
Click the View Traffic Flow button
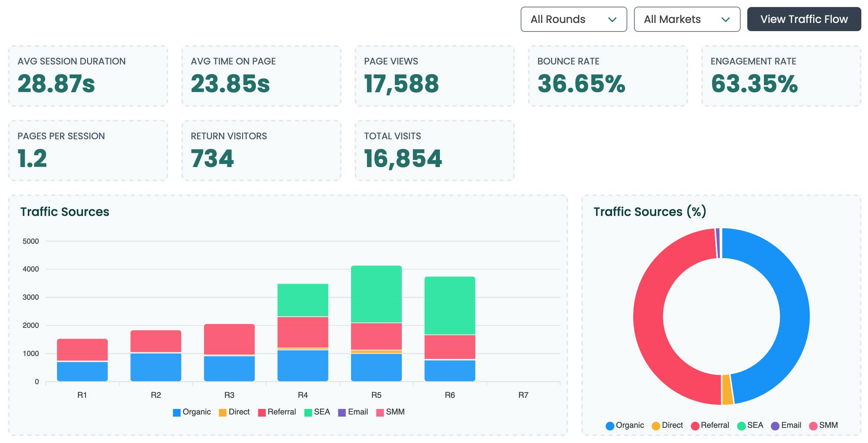[x=804, y=19]
